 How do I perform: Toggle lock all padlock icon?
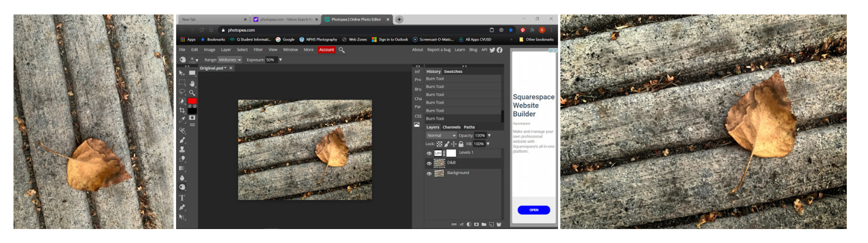click(461, 144)
